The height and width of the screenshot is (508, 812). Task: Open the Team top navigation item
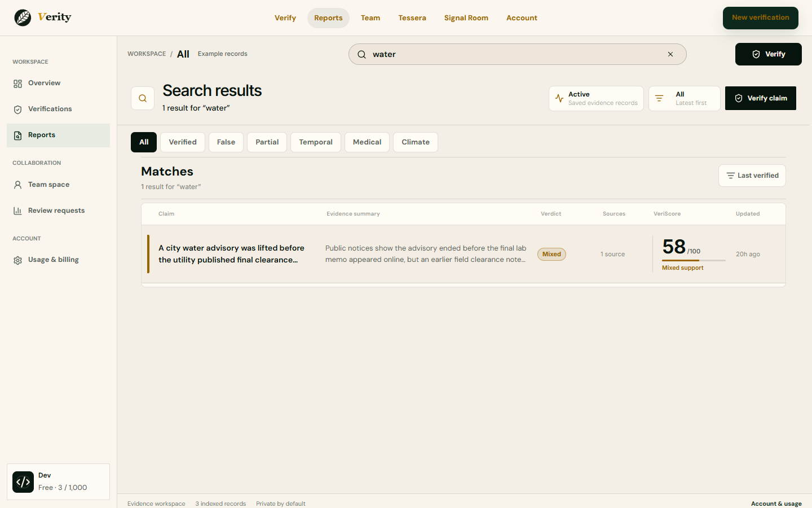[370, 18]
